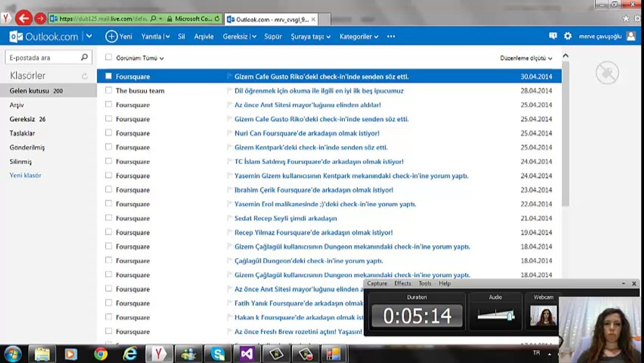Uncheck the selected Foursquare 30.04.2014 message checkbox
The height and width of the screenshot is (363, 644).
(108, 76)
